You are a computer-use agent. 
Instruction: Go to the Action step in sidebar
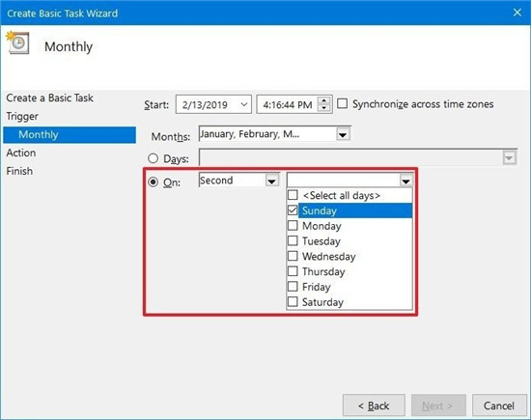pos(21,153)
